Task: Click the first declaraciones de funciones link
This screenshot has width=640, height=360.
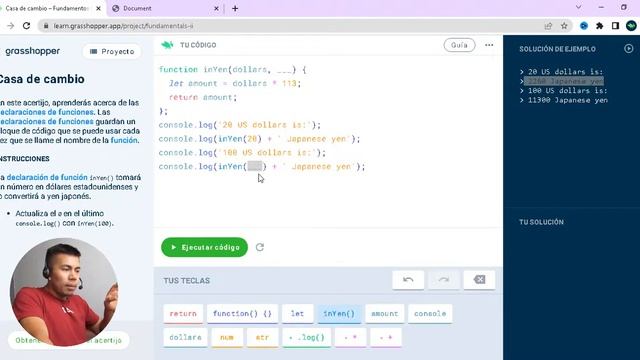Action: [47, 112]
